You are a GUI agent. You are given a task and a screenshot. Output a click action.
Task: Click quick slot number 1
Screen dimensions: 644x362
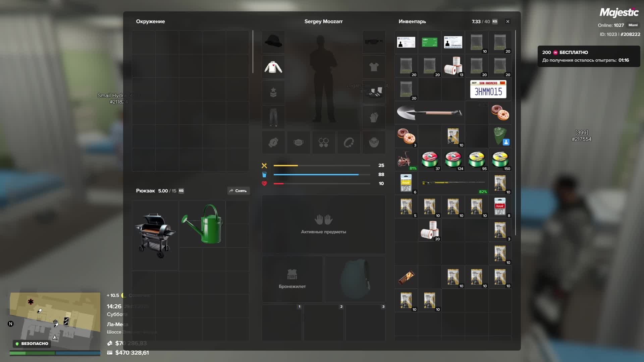(282, 322)
